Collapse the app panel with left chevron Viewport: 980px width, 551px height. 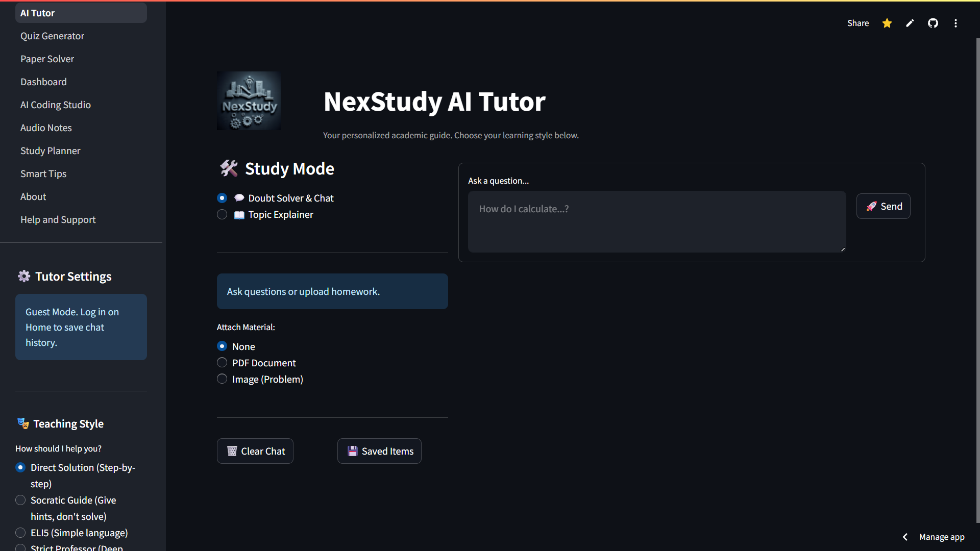pyautogui.click(x=905, y=537)
